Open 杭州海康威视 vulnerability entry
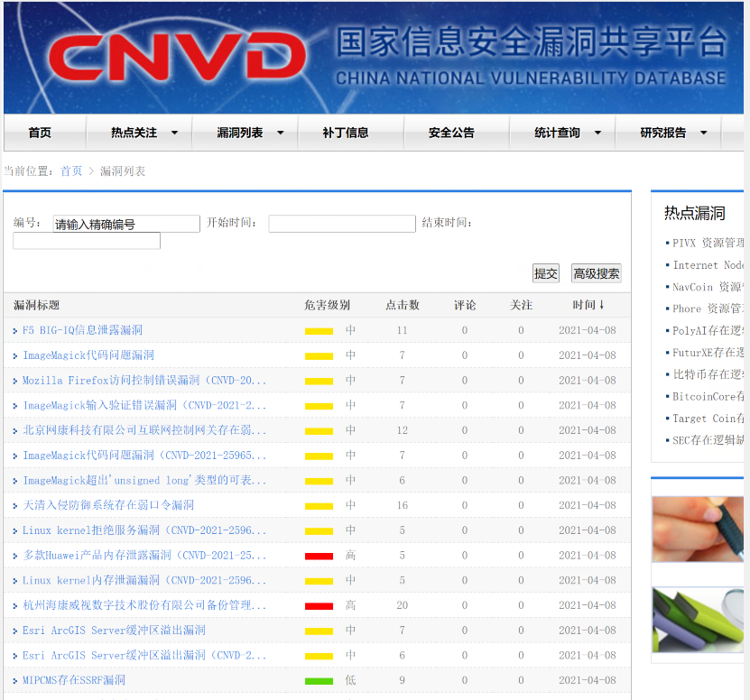Image resolution: width=750 pixels, height=700 pixels. tap(144, 605)
